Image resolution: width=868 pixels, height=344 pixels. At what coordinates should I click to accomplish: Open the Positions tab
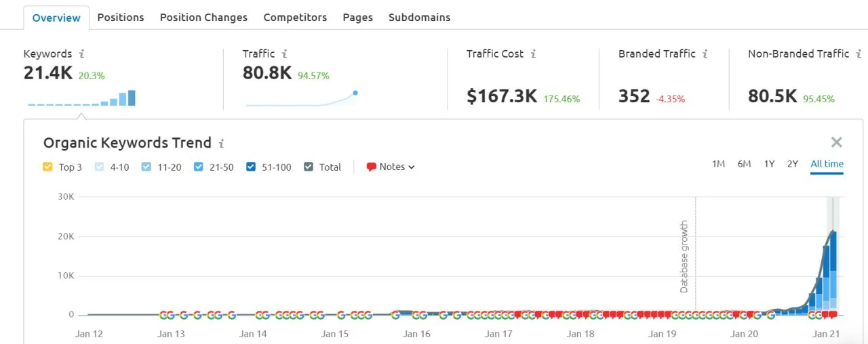click(x=121, y=18)
